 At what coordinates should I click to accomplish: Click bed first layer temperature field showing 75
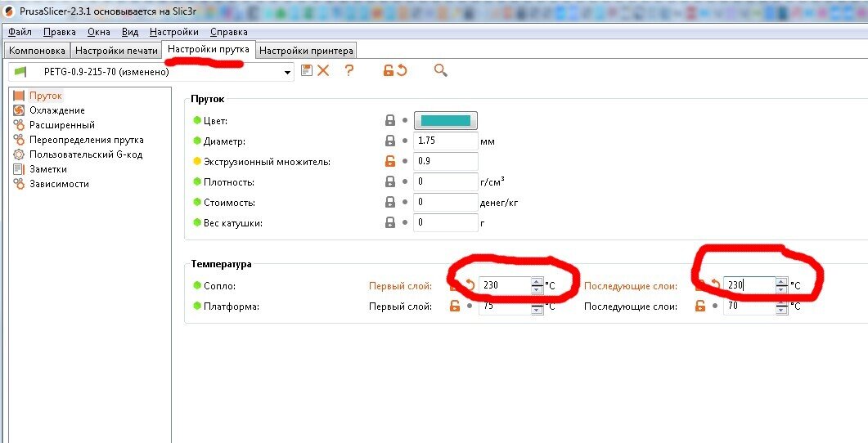[x=505, y=306]
